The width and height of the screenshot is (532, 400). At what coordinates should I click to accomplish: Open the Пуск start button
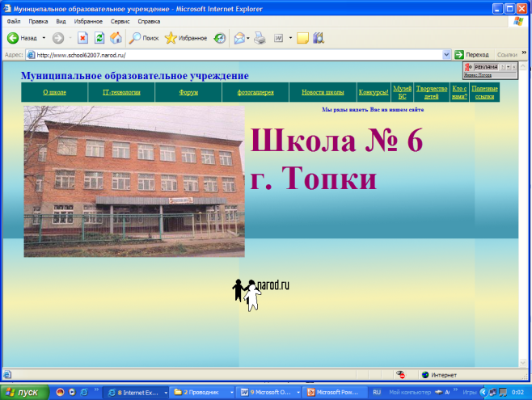(23, 392)
